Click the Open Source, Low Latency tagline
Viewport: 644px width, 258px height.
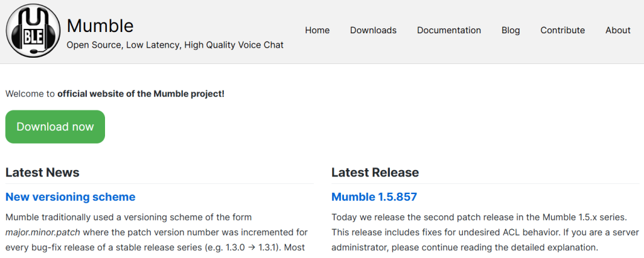(x=175, y=45)
